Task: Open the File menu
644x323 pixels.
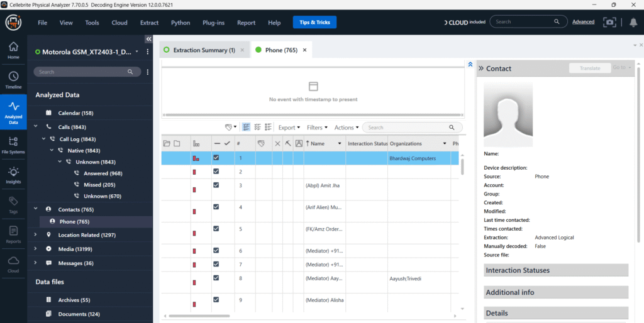Action: click(x=42, y=23)
